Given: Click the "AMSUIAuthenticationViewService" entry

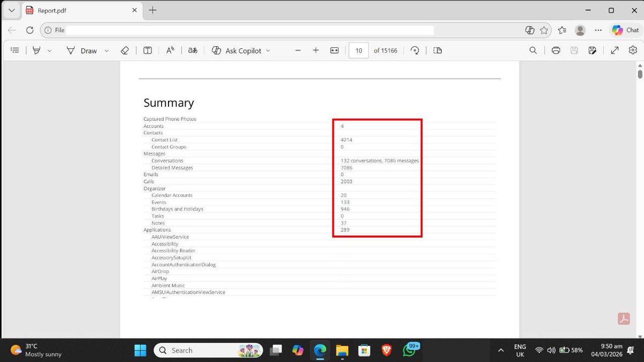Looking at the screenshot, I should [188, 292].
